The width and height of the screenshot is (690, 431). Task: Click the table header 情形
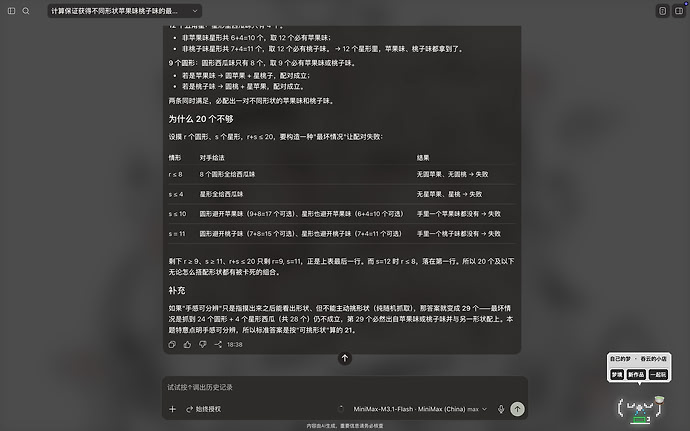(175, 158)
